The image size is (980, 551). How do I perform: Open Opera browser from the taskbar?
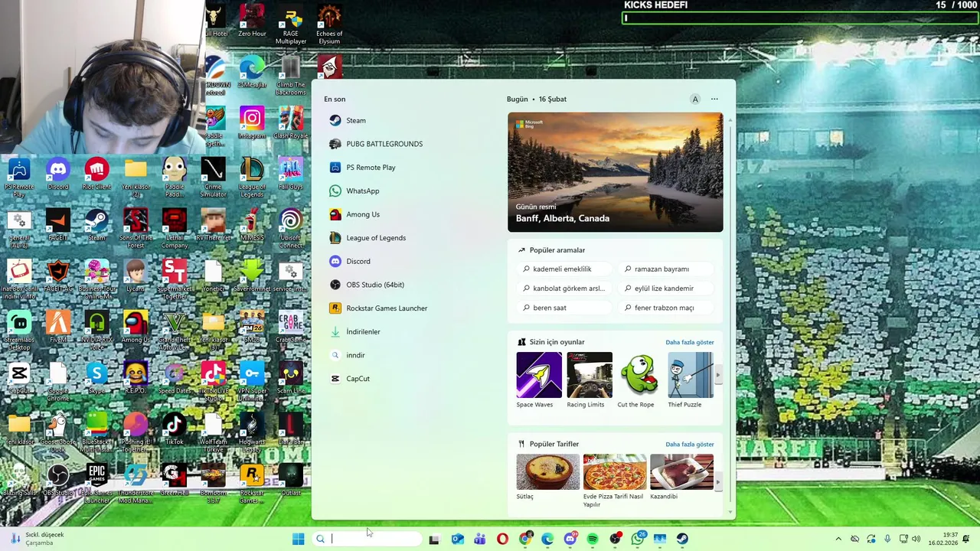(502, 539)
